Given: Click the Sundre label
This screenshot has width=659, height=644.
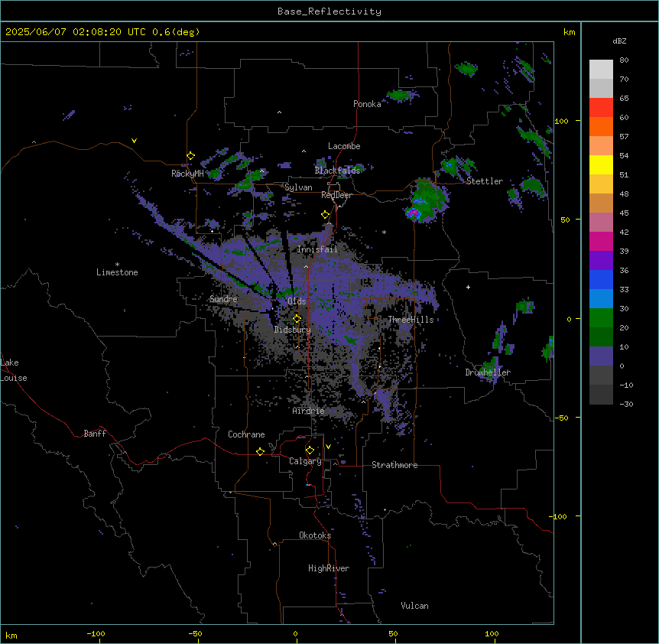Looking at the screenshot, I should click(x=223, y=299).
